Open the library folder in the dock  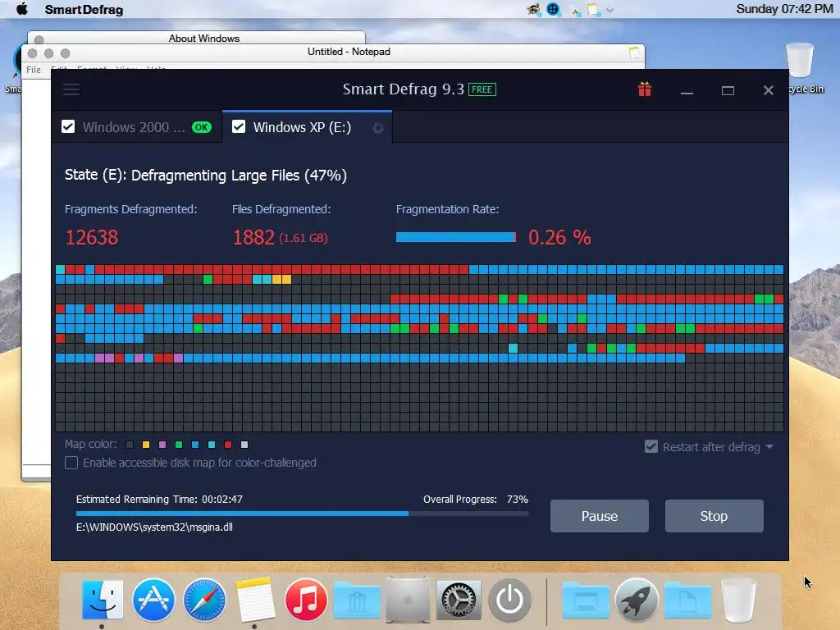coord(357,601)
